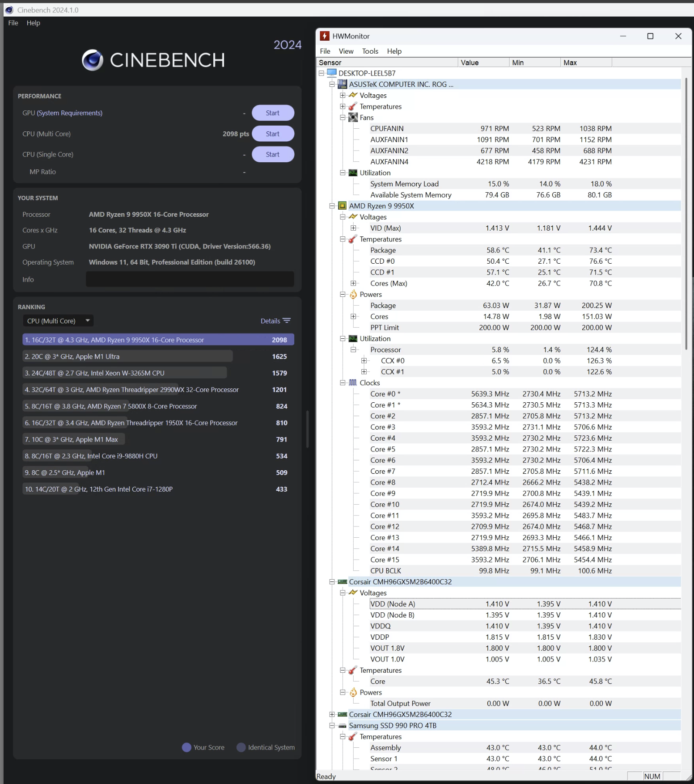Start the CPU (Multi Core) benchmark

273,134
